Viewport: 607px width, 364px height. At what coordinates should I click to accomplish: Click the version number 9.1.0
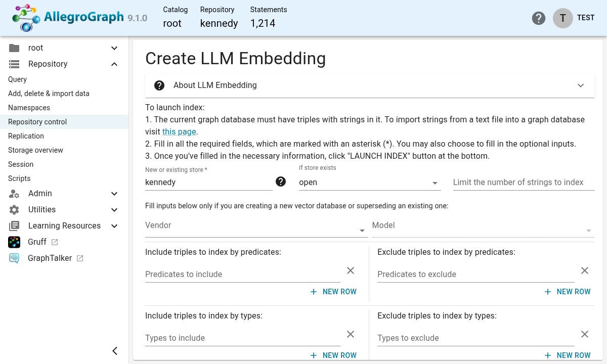[x=138, y=18]
